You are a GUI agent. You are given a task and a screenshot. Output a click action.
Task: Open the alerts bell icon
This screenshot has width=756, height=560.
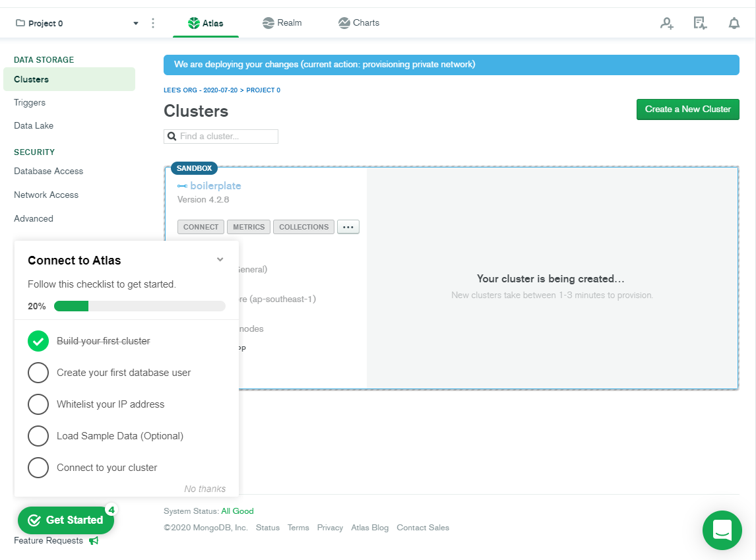tap(734, 23)
